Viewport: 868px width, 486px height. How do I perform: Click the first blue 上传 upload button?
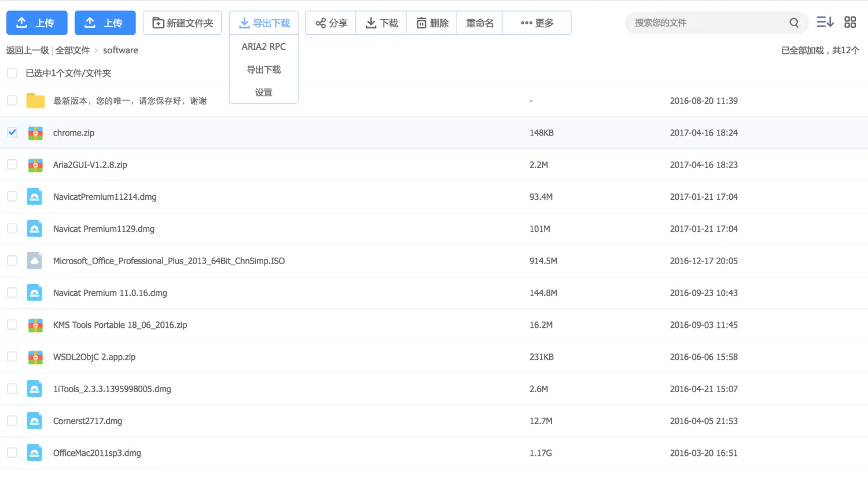[37, 23]
